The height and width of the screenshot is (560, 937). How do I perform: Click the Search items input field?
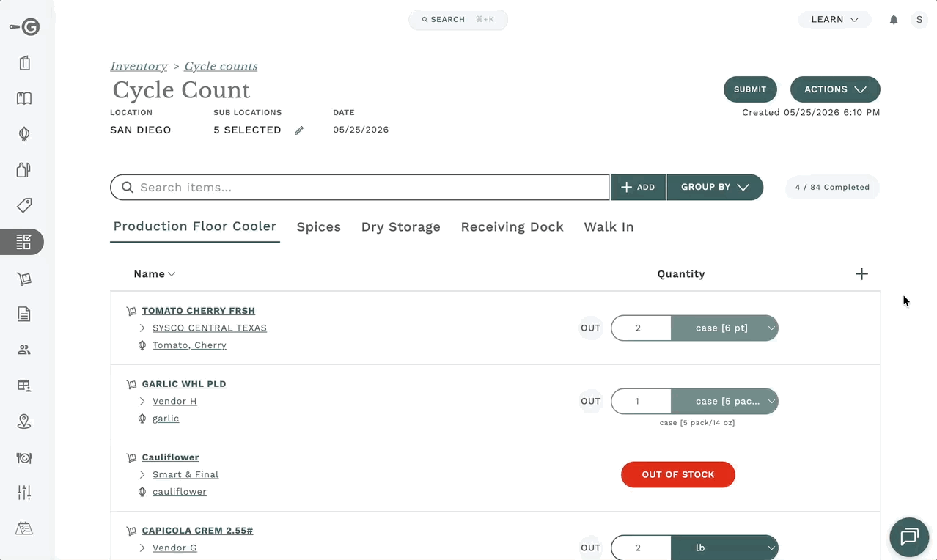pyautogui.click(x=360, y=187)
